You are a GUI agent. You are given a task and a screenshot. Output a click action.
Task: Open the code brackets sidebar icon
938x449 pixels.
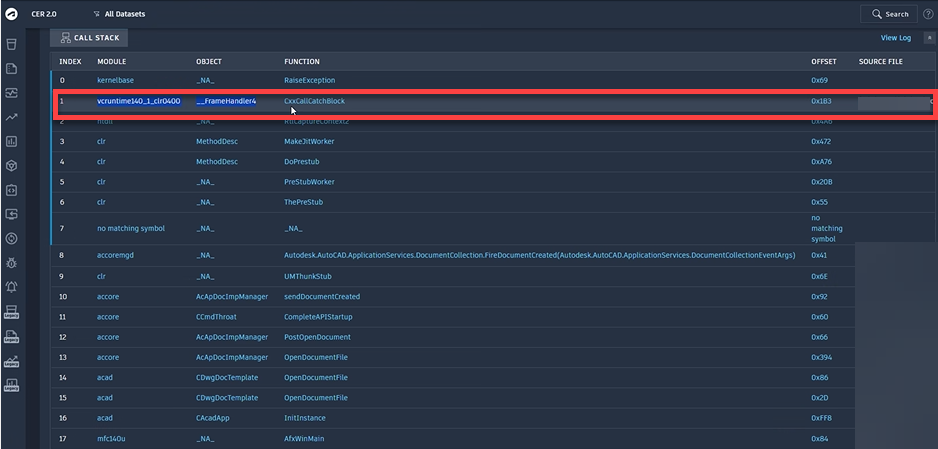tap(11, 190)
